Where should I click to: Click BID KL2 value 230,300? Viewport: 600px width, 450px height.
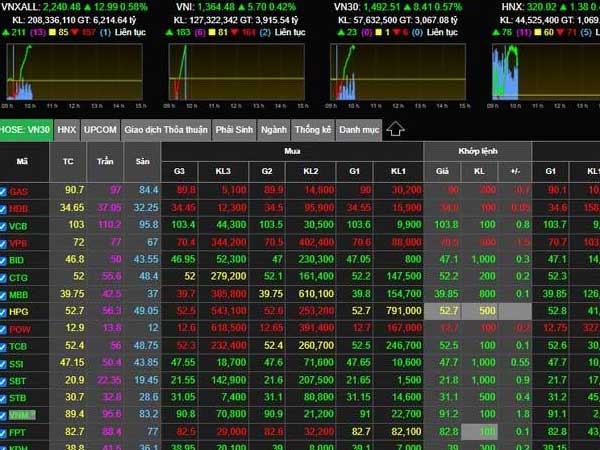click(x=316, y=259)
